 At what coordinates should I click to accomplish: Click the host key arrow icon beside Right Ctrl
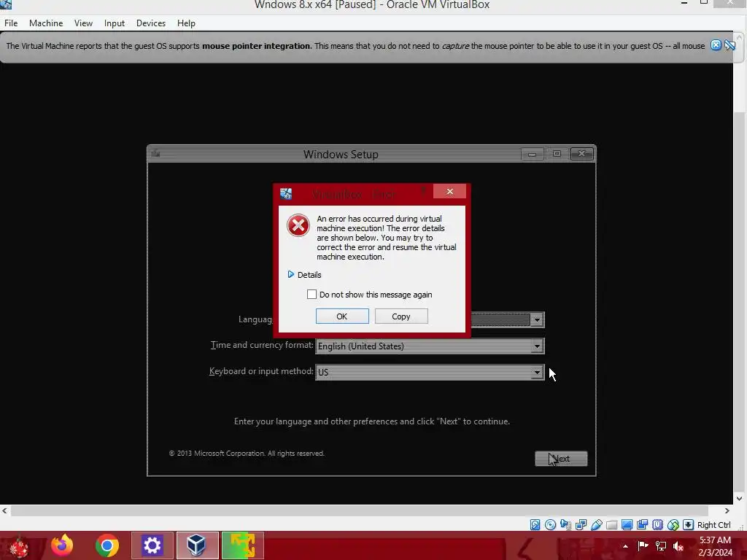tap(688, 525)
